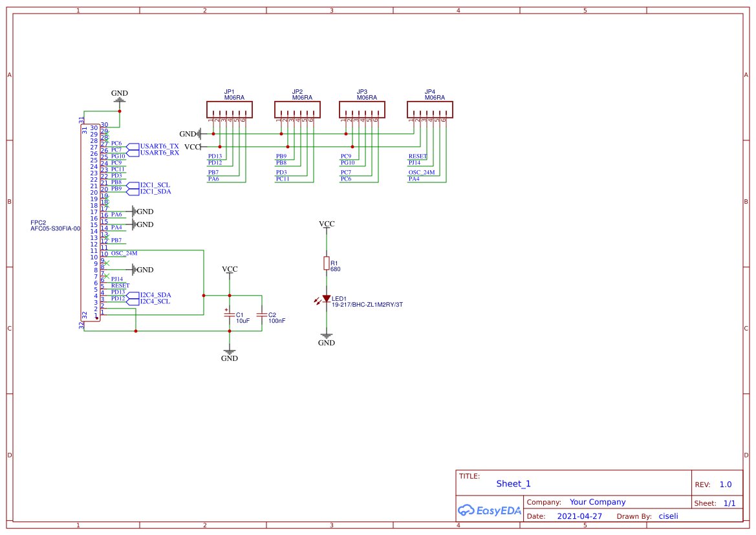Click the no-connect X mark on pin 9

point(107,263)
